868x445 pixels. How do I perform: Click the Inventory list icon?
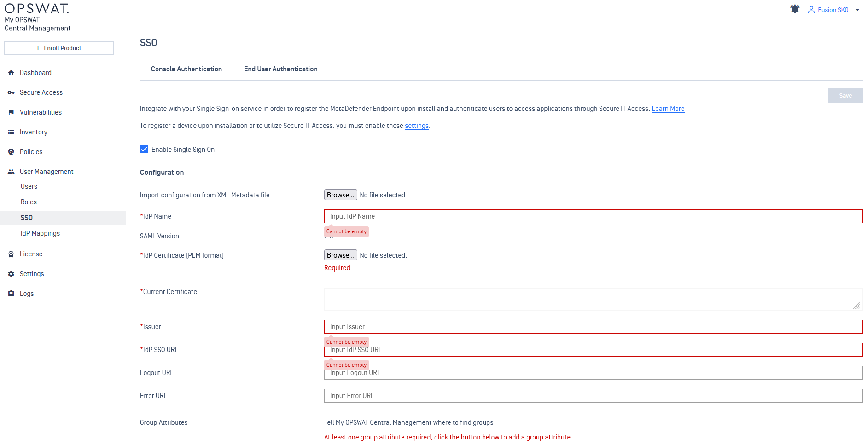(x=11, y=132)
